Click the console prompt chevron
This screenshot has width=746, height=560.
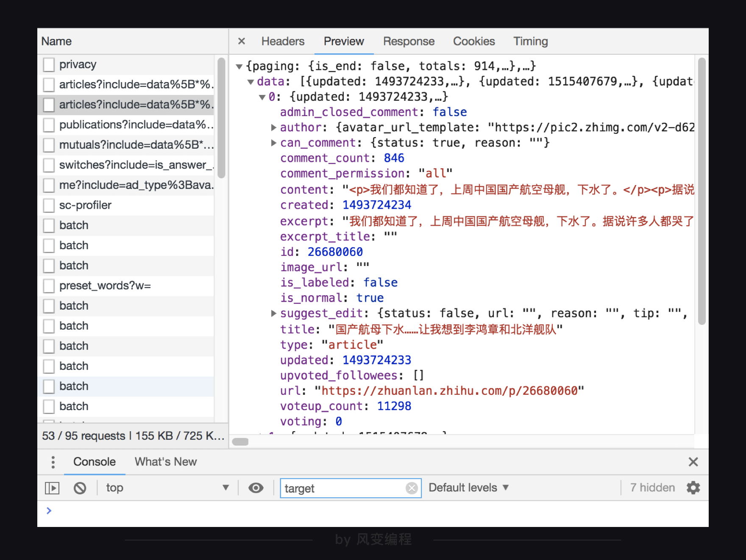pyautogui.click(x=49, y=510)
